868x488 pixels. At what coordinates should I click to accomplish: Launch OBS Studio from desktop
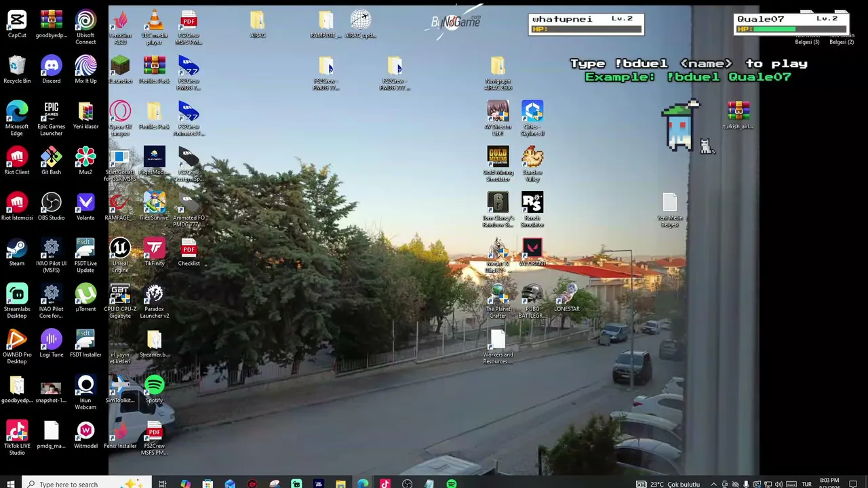click(x=51, y=207)
